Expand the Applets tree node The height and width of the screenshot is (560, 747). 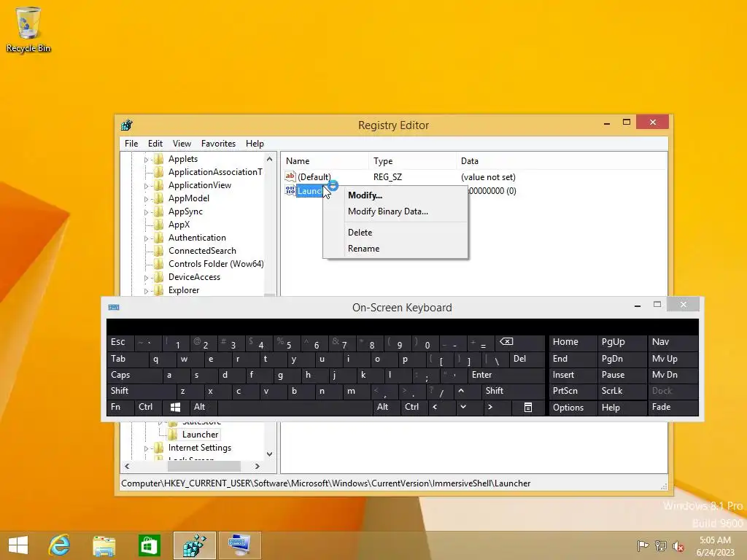146,160
